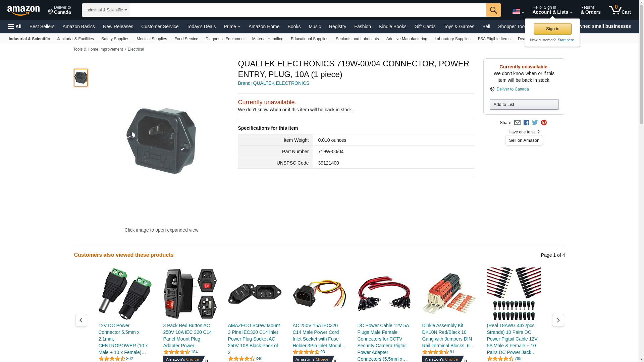Go to next carousel page arrow
The image size is (644, 362).
point(558,320)
